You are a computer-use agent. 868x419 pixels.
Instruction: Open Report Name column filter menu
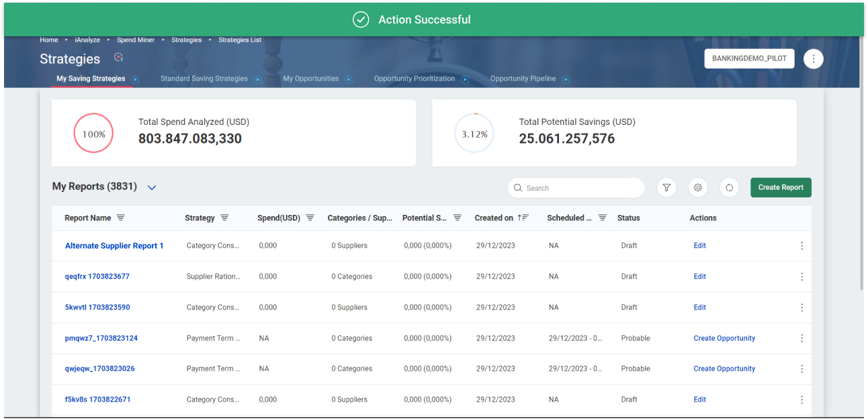pos(121,218)
